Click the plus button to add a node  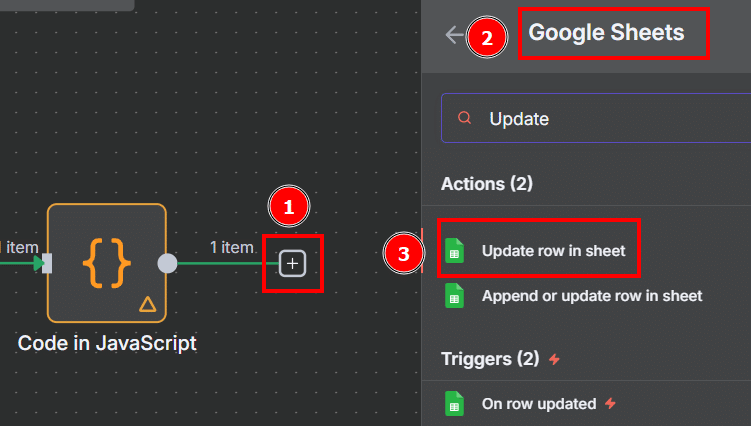pos(292,264)
